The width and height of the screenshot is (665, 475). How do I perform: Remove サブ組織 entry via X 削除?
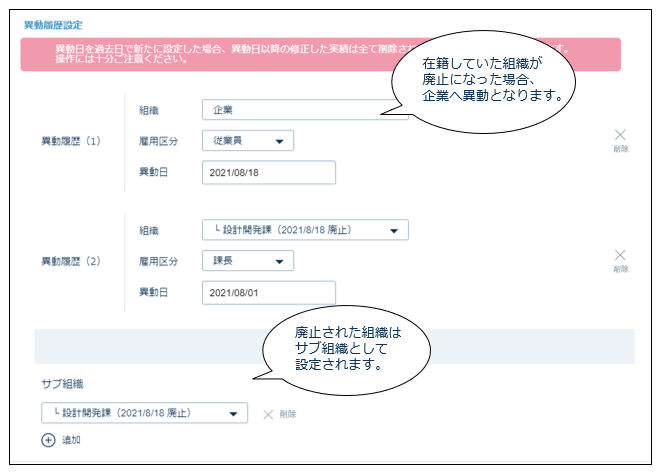point(268,414)
